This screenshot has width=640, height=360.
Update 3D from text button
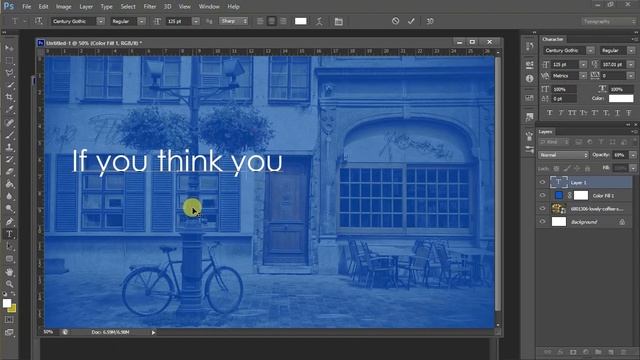[430, 21]
